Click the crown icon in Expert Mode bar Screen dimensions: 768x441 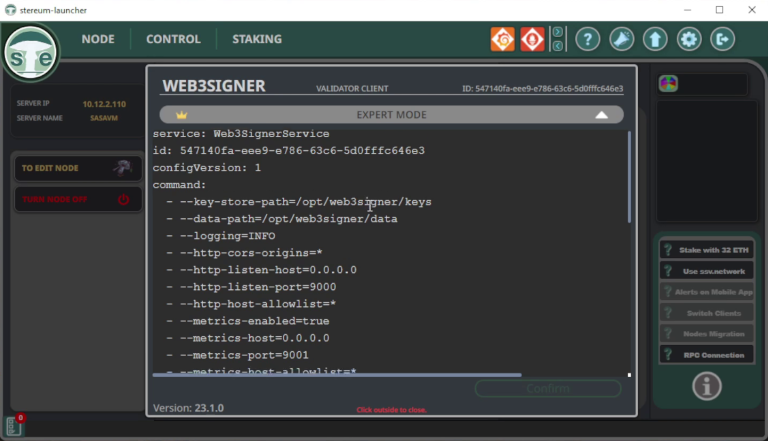182,115
